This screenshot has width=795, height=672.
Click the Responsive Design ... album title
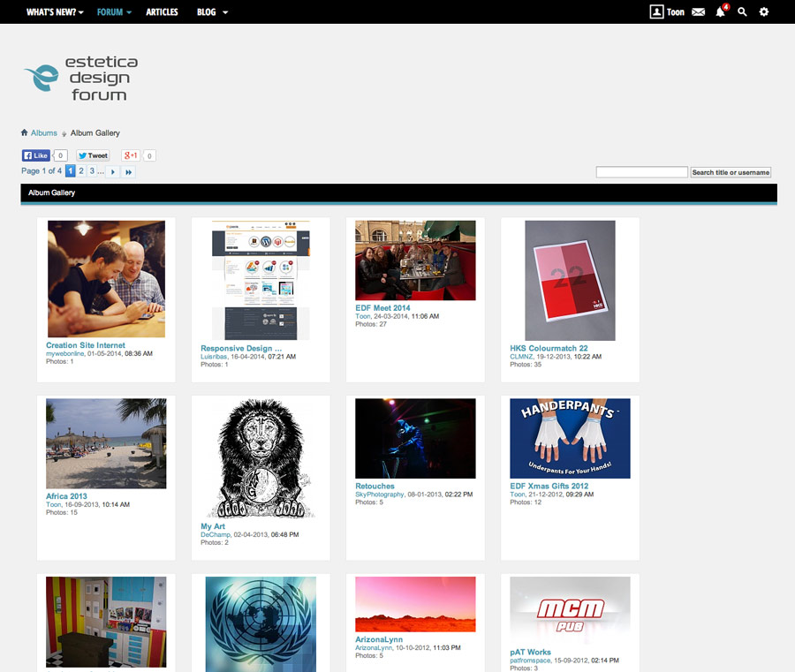point(241,348)
